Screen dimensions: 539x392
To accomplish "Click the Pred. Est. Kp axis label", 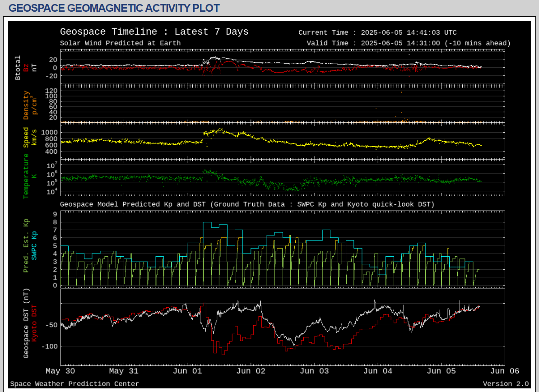I will pos(26,246).
